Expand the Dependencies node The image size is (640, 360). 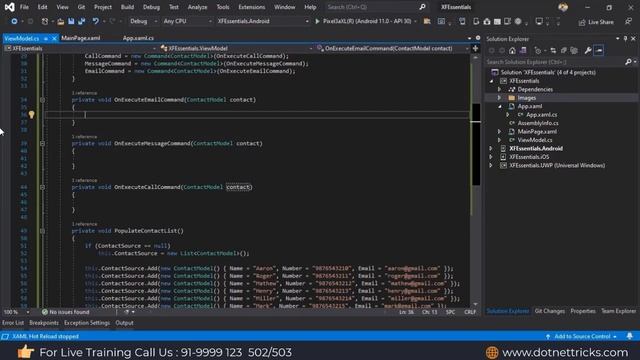click(499, 89)
